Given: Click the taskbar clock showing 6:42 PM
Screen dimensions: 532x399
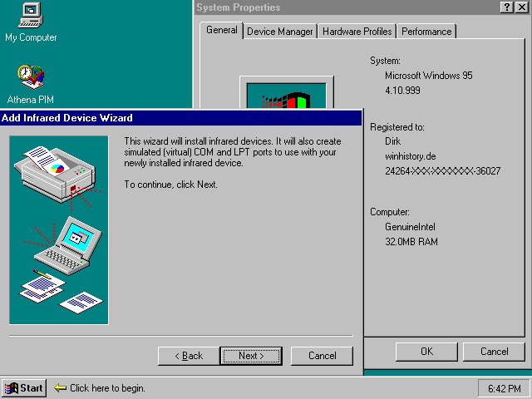Looking at the screenshot, I should coord(505,388).
